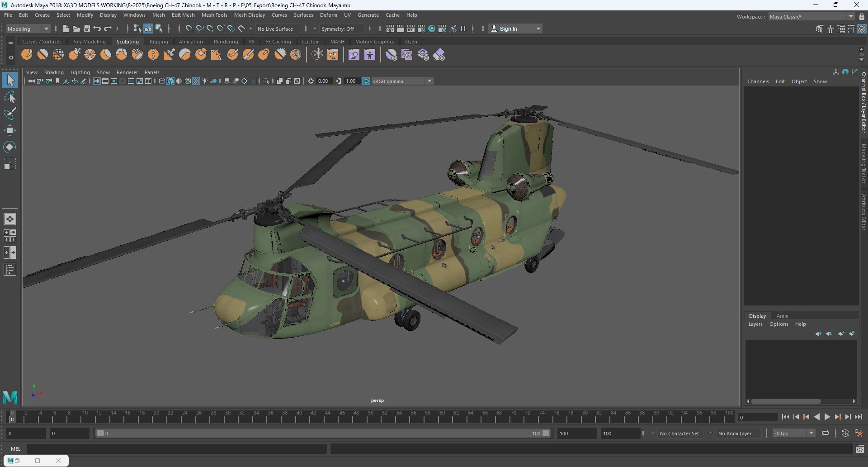Click Layers menu in Layer Editor

point(755,324)
